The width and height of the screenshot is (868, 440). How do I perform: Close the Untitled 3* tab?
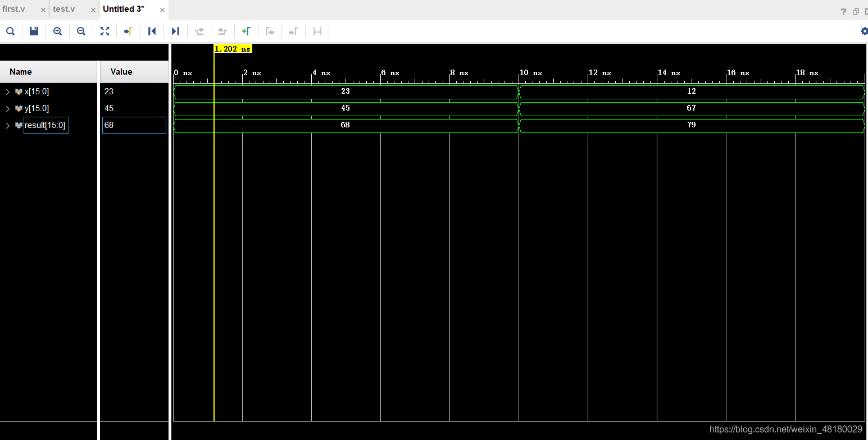[162, 11]
